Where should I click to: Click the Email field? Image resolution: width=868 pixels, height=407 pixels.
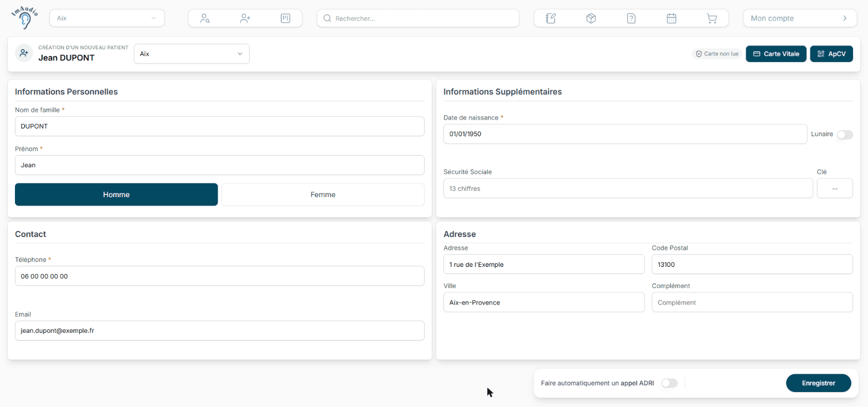pyautogui.click(x=220, y=331)
